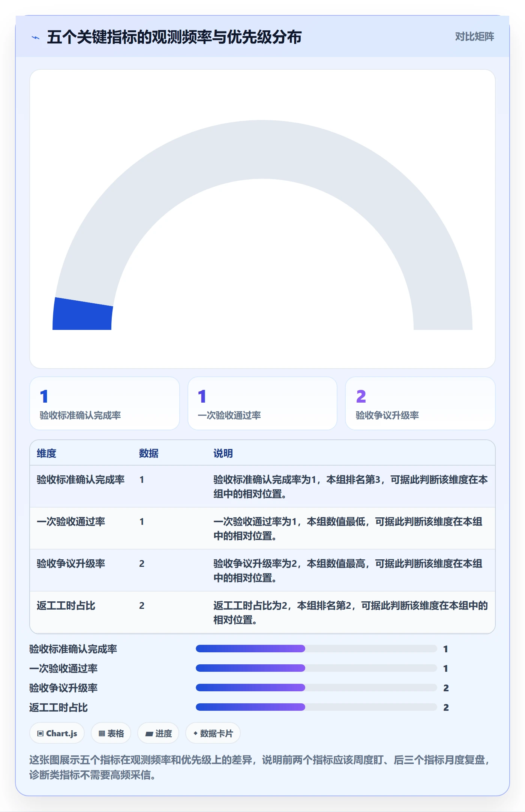Click the 维度 column header

pos(46,453)
